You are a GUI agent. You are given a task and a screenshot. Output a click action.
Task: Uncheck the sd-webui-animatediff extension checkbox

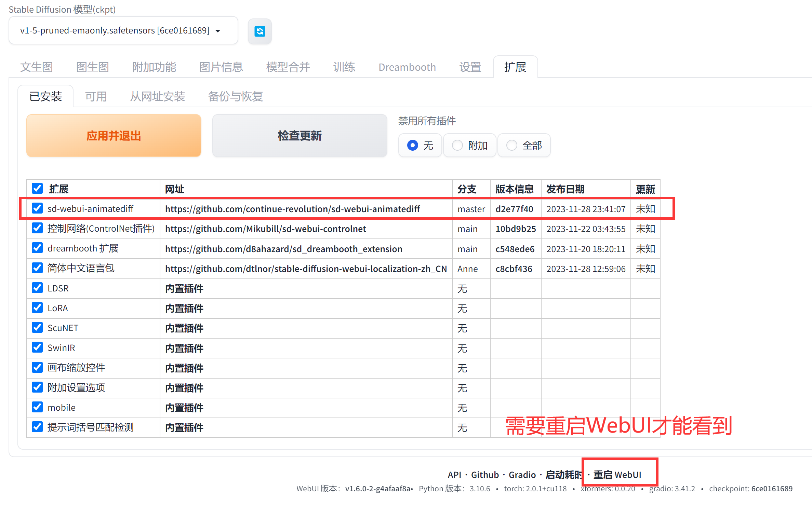(x=37, y=208)
